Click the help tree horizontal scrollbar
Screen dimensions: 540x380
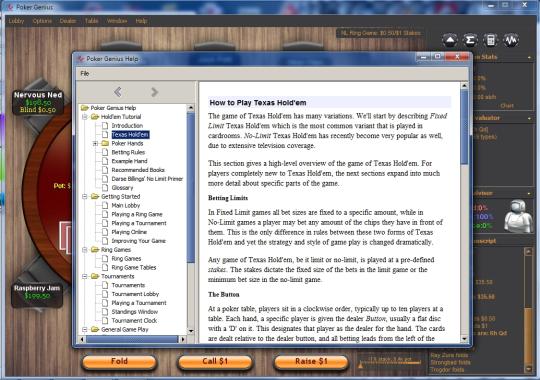pyautogui.click(x=133, y=339)
